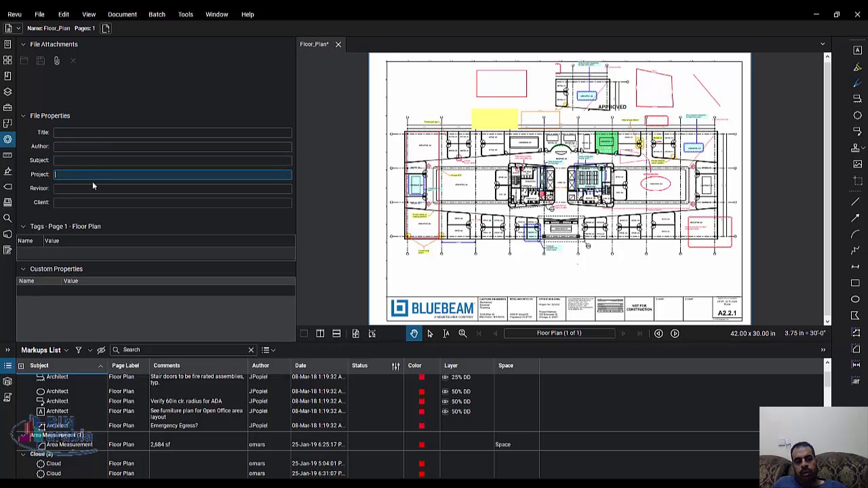
Task: Sort markups by Author column header
Action: click(x=260, y=365)
